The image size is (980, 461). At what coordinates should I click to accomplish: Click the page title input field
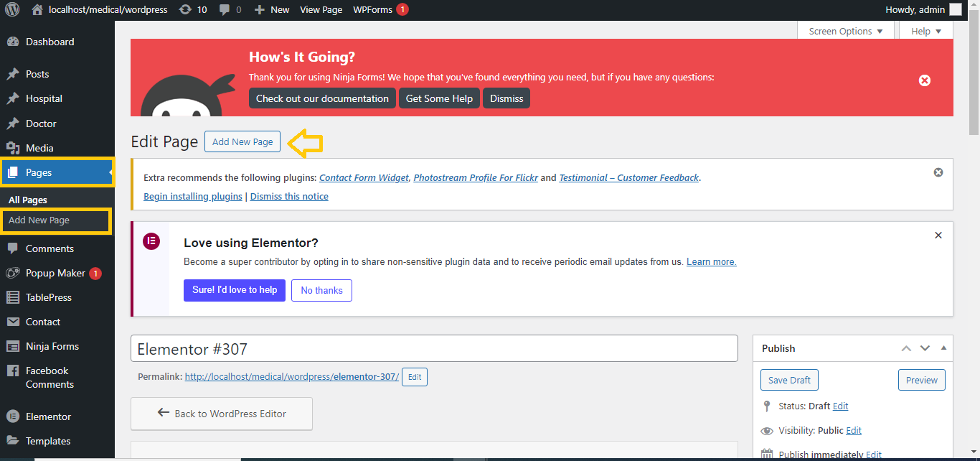[x=433, y=349]
